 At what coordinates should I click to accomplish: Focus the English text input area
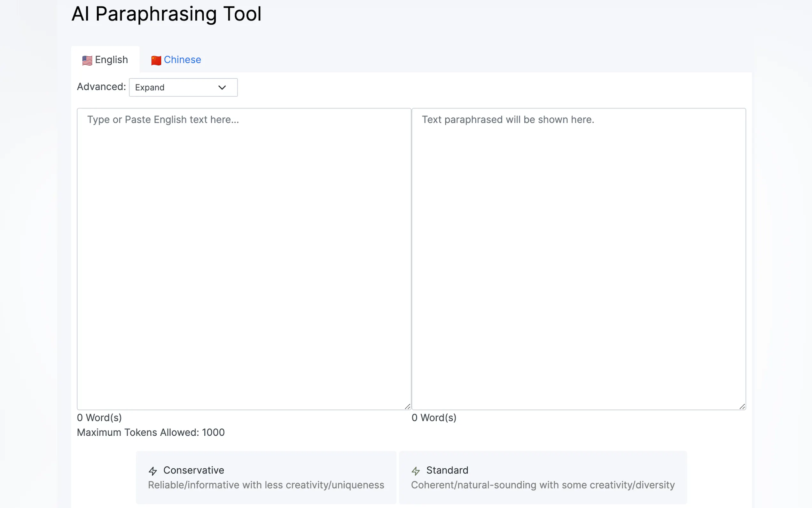coord(244,259)
